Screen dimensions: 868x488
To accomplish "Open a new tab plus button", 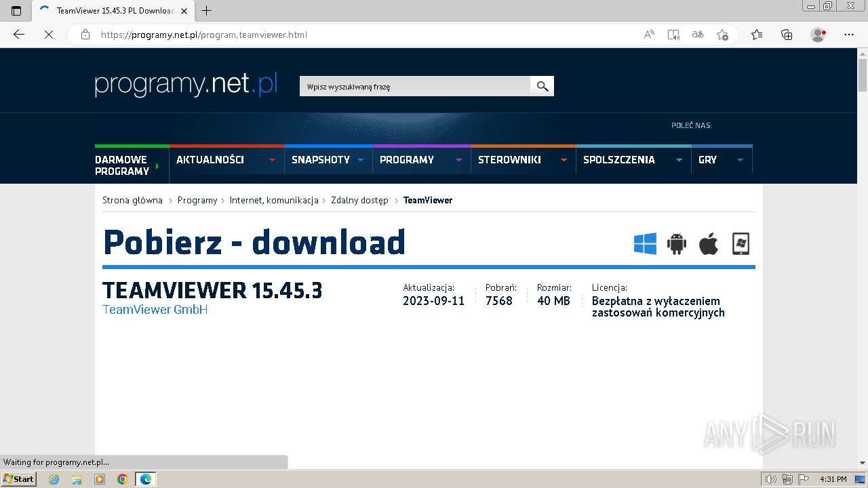I will (x=207, y=11).
